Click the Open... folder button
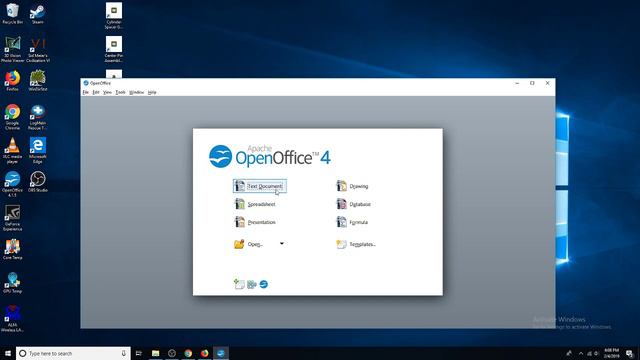 pos(249,244)
